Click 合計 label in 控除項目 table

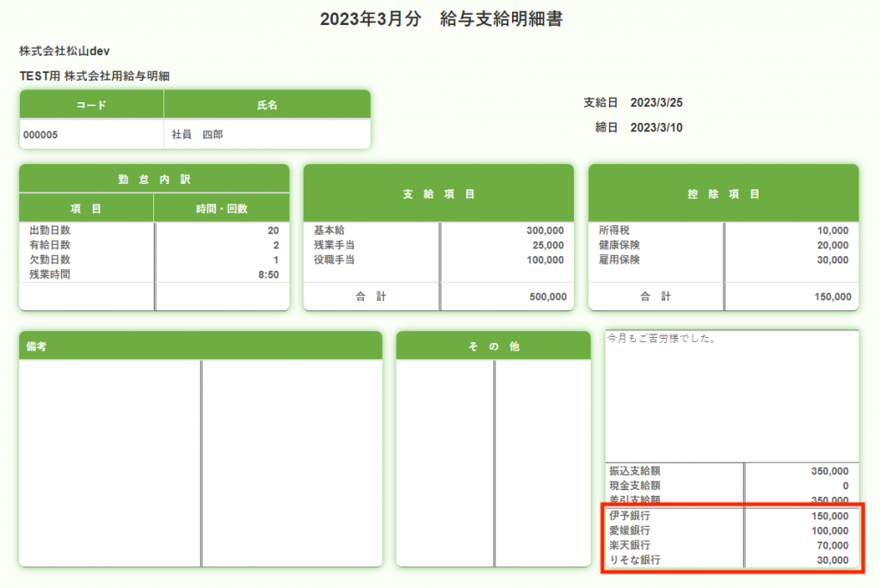click(656, 297)
